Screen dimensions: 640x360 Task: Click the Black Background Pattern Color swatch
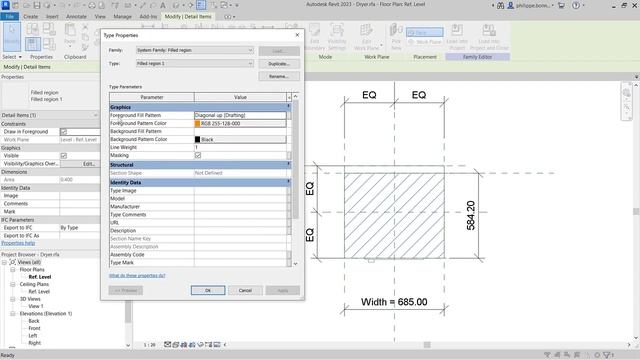198,140
